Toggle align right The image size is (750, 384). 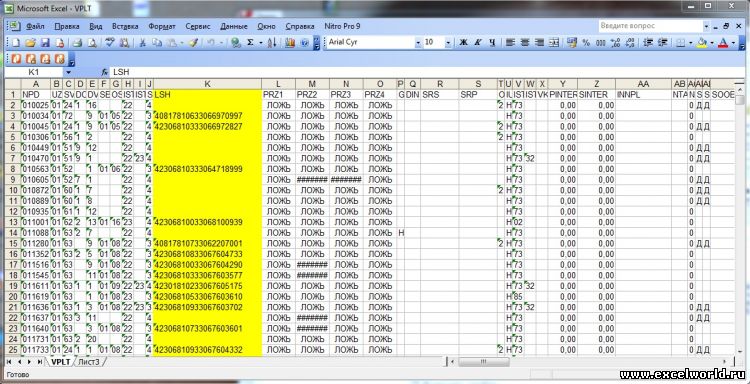(x=540, y=43)
